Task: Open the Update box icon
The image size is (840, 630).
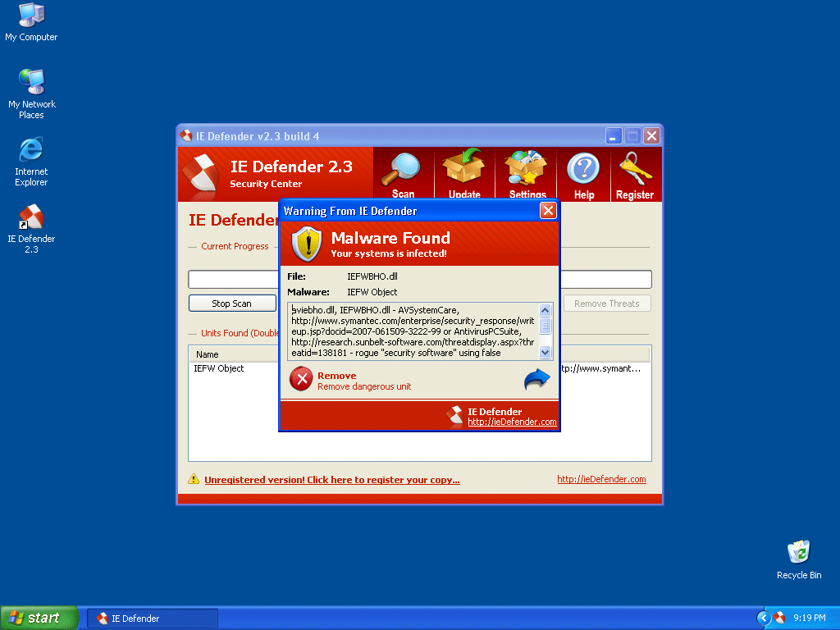Action: (x=464, y=169)
